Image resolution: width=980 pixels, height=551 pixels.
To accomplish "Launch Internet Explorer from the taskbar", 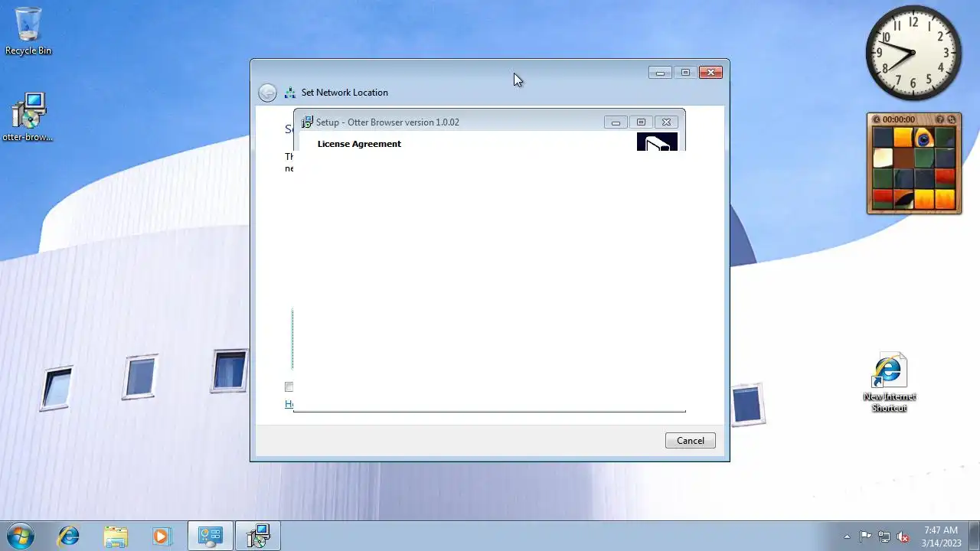I will pyautogui.click(x=69, y=536).
